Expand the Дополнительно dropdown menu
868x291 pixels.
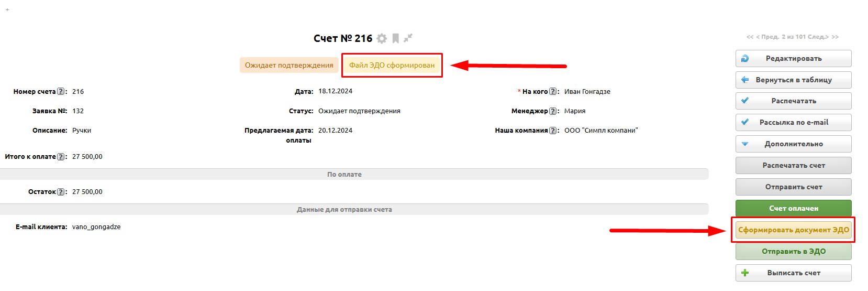pyautogui.click(x=793, y=144)
